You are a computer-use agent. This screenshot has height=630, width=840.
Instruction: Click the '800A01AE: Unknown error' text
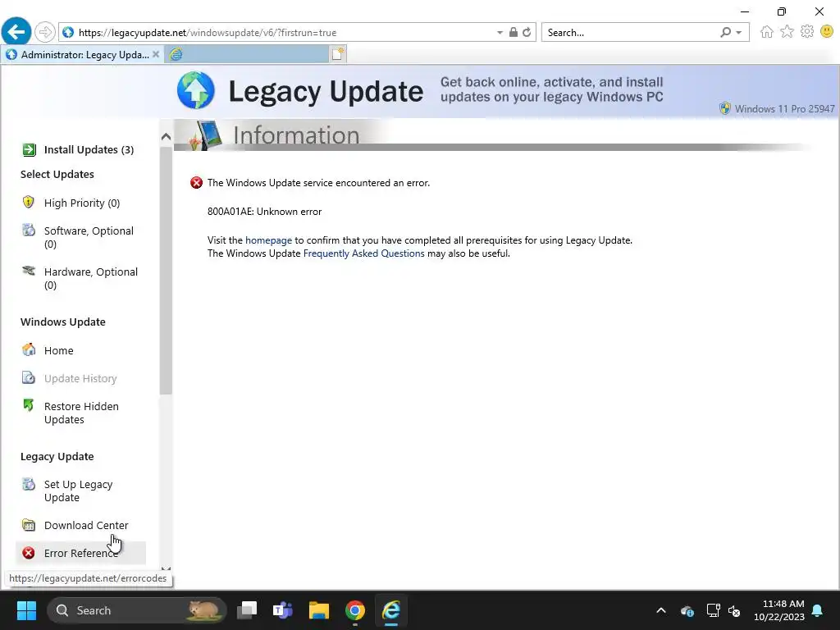(265, 212)
